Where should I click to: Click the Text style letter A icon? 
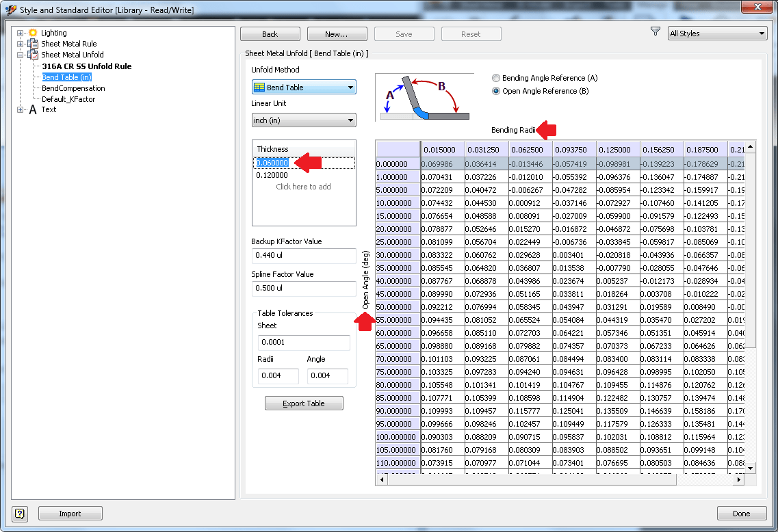tap(33, 109)
